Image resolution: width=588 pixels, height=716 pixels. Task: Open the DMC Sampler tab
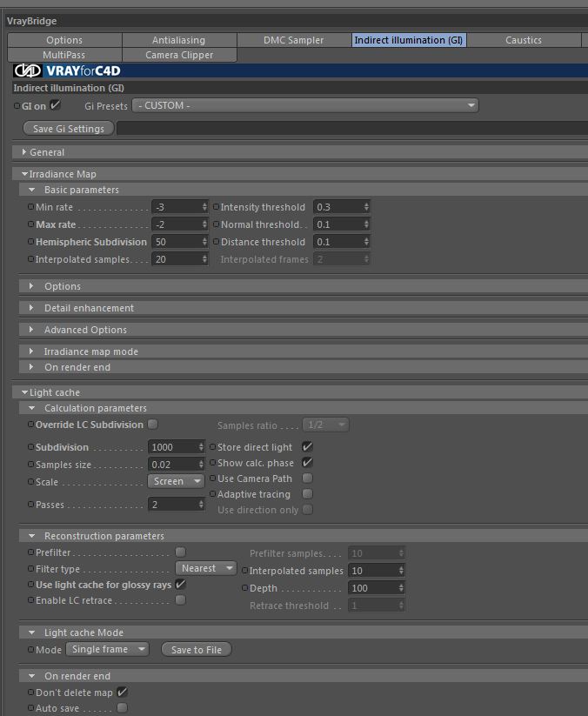pos(293,40)
